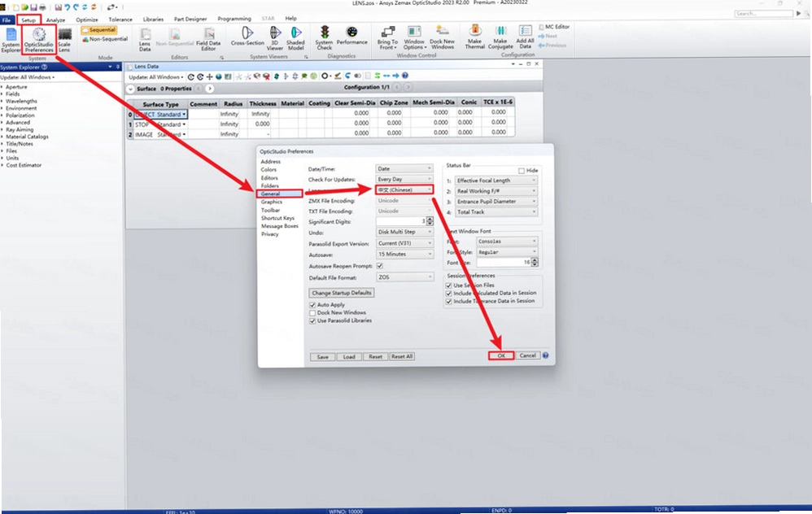Open the Cross-Section viewer

(x=247, y=37)
